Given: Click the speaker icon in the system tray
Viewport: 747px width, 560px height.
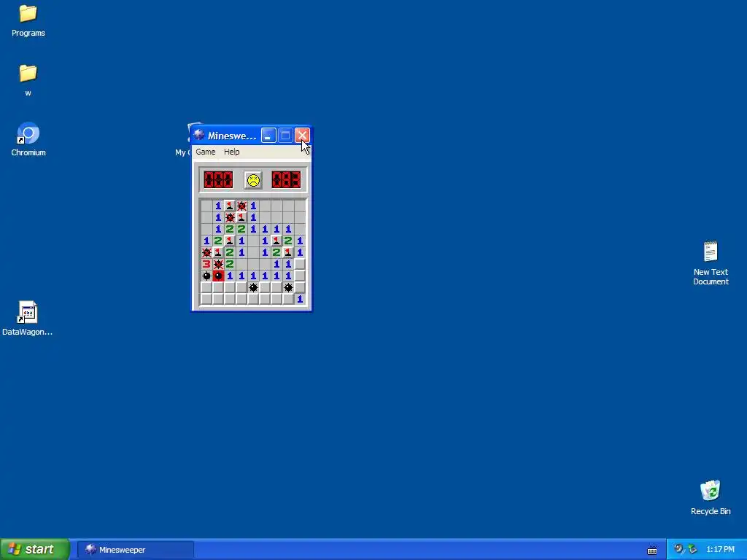Looking at the screenshot, I should point(678,549).
